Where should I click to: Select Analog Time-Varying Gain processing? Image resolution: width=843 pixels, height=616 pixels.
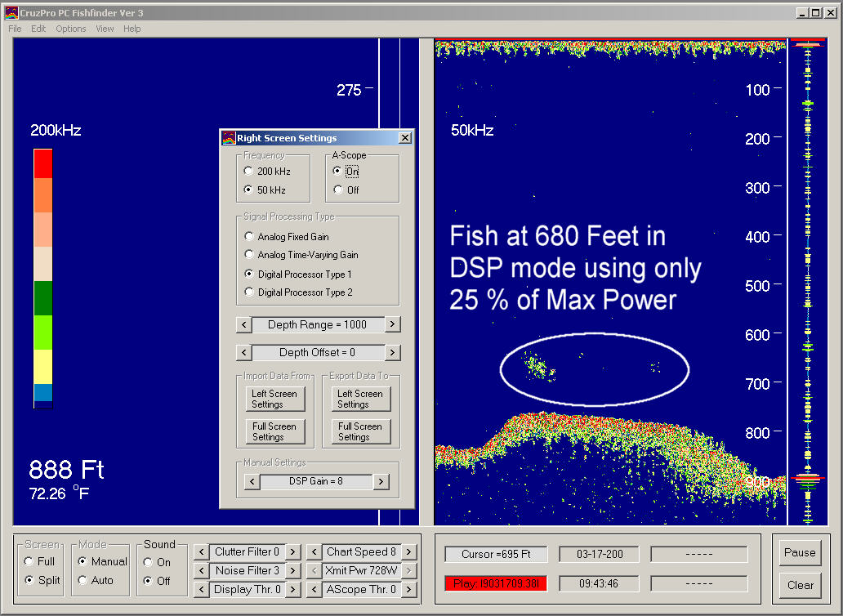[x=249, y=256]
